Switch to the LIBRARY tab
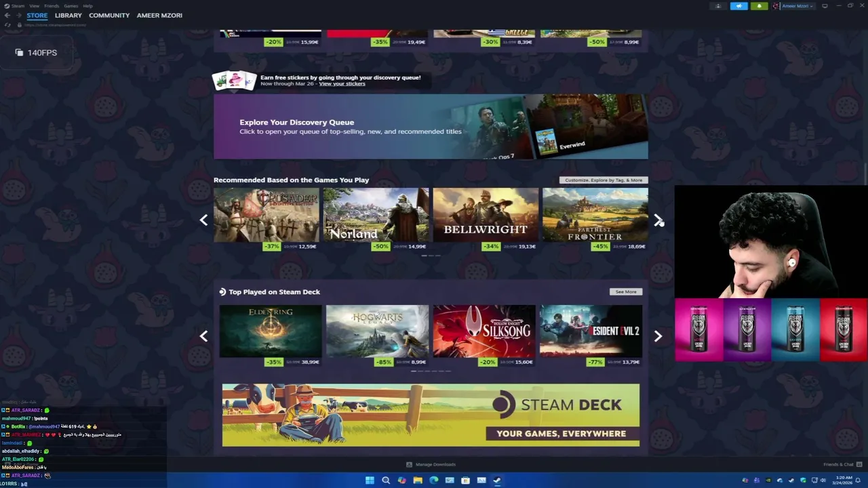 68,16
